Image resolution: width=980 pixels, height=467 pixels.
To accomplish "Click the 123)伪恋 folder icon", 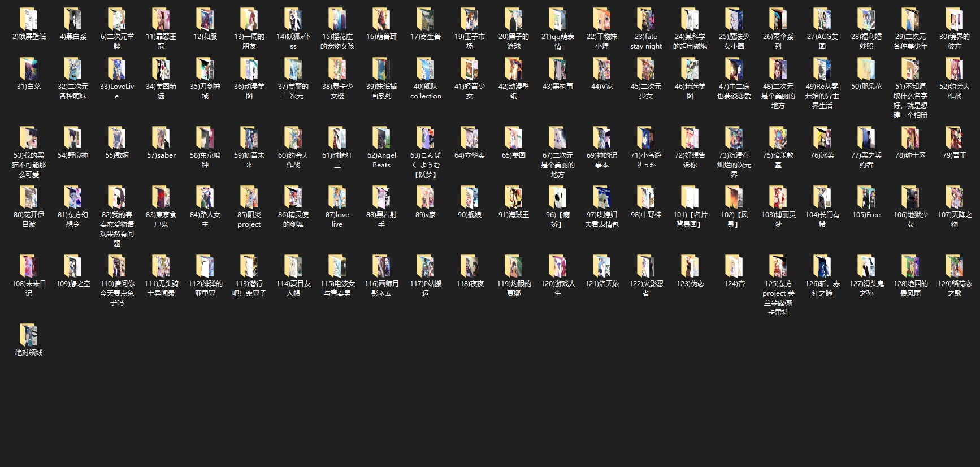I will click(x=690, y=266).
